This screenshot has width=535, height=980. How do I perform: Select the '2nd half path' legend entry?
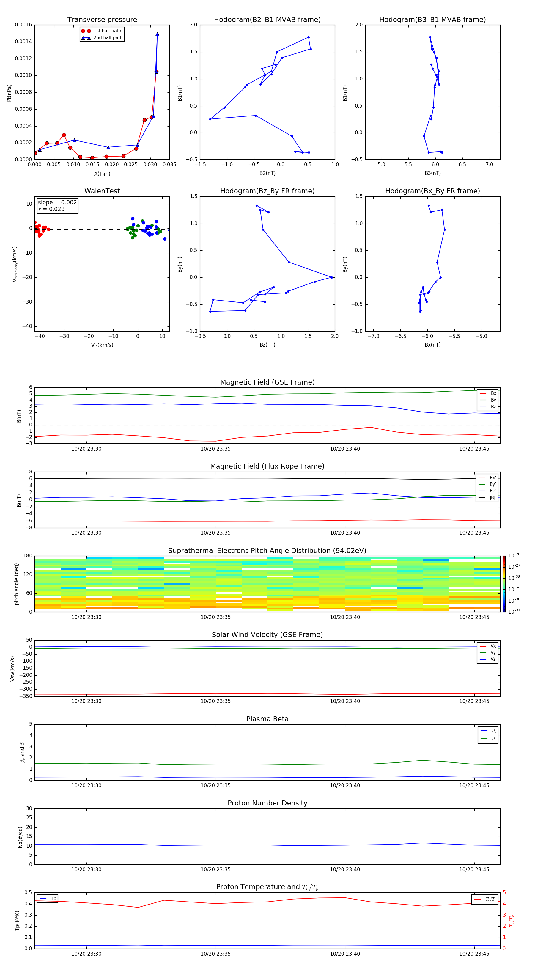click(102, 38)
